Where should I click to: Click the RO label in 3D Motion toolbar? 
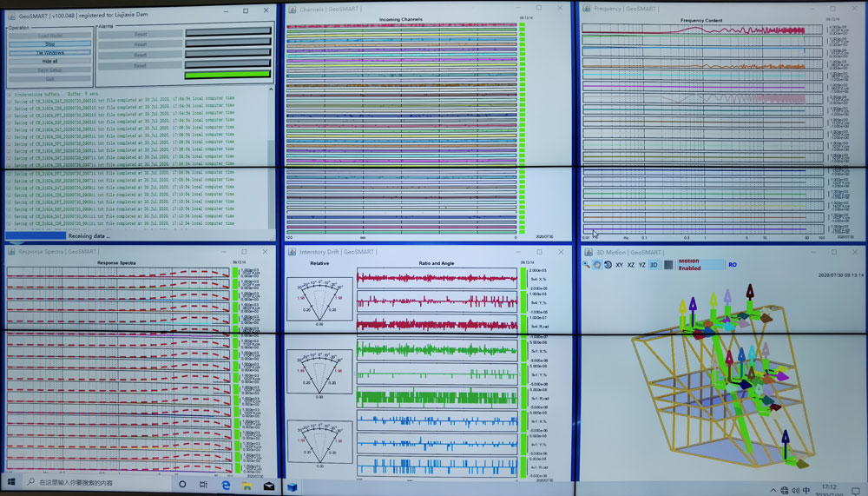pos(733,264)
